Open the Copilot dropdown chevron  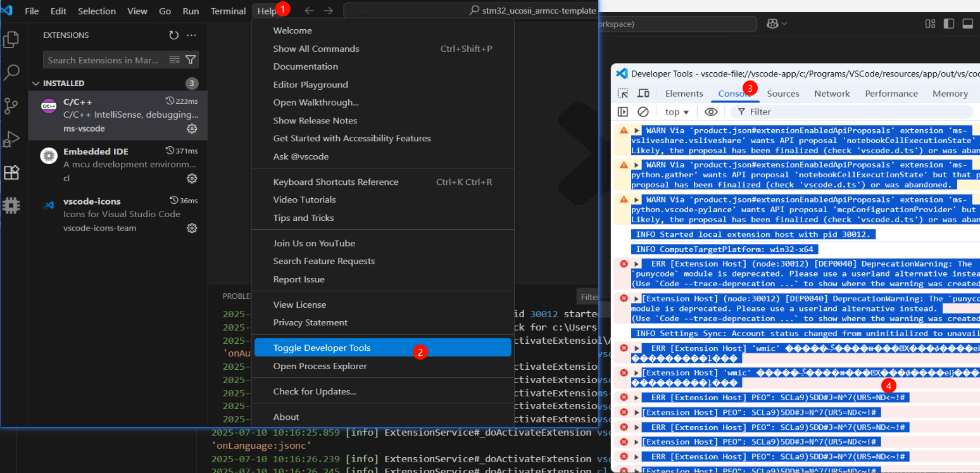point(785,23)
